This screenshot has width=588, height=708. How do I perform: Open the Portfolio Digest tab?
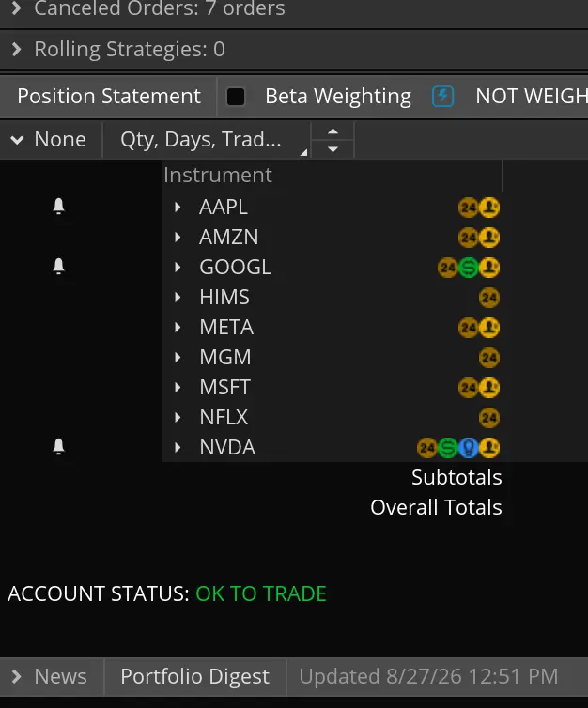coord(194,676)
